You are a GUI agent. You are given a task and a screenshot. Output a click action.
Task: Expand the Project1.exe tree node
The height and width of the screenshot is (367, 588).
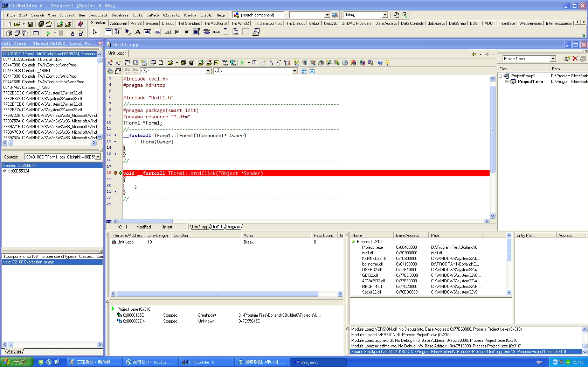pyautogui.click(x=507, y=82)
